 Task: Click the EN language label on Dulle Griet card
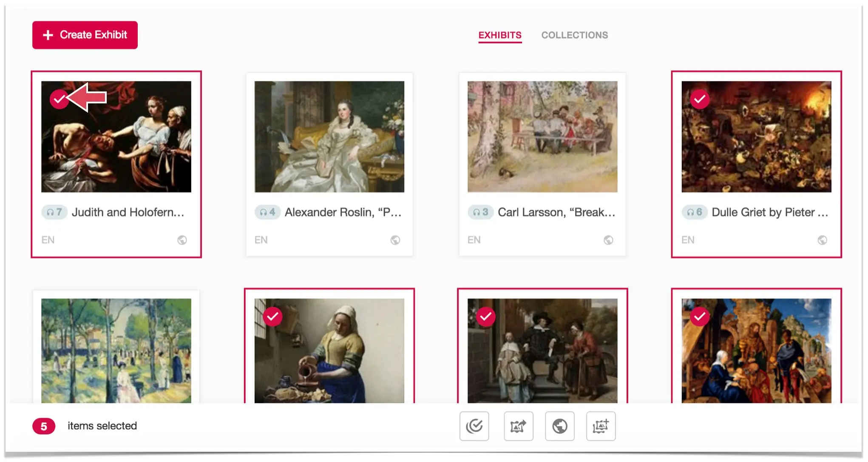(x=688, y=240)
